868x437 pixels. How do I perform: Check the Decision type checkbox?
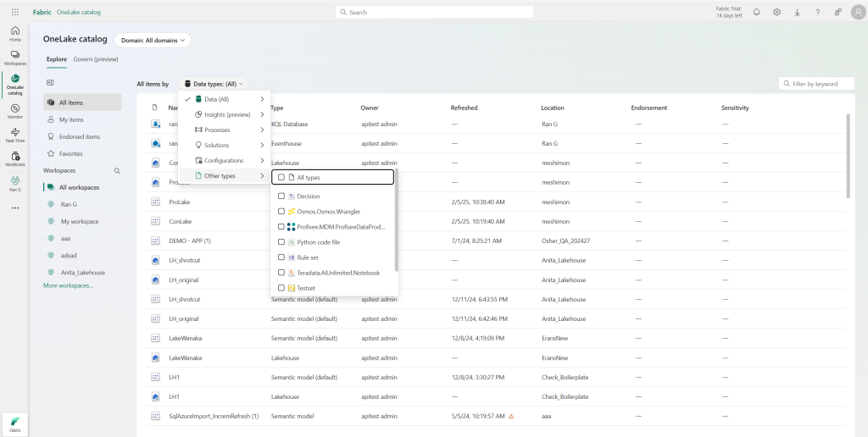[x=281, y=196]
